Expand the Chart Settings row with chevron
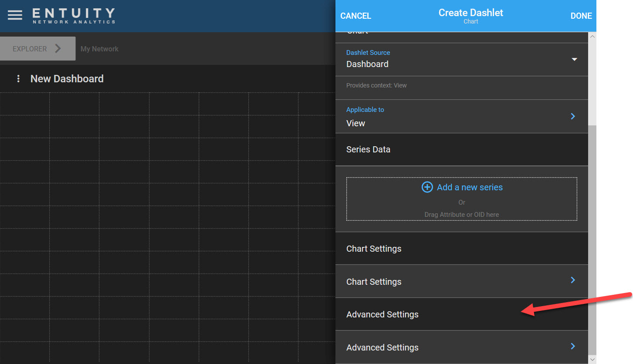Image resolution: width=633 pixels, height=364 pixels. tap(573, 280)
